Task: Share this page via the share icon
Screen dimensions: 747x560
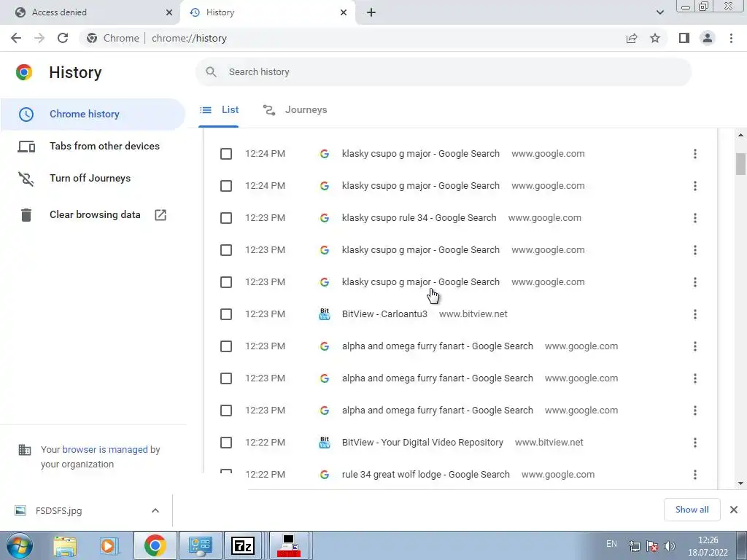Action: 632,38
